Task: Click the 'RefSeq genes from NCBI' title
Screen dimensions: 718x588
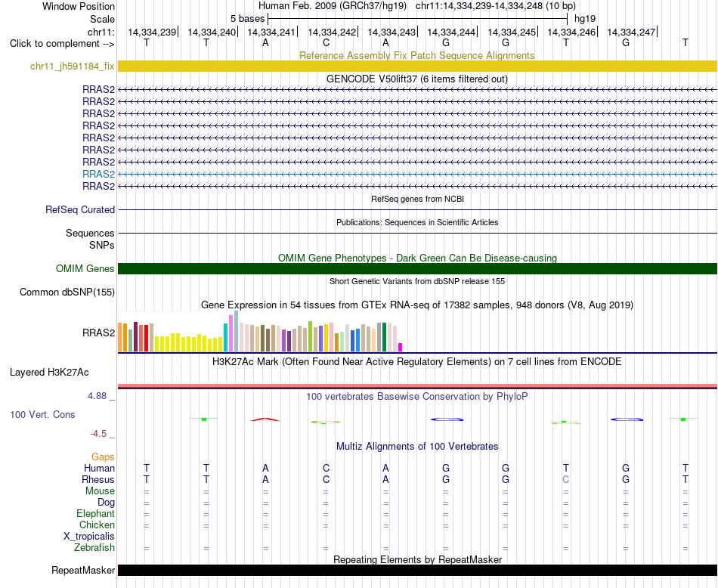Action: [417, 199]
